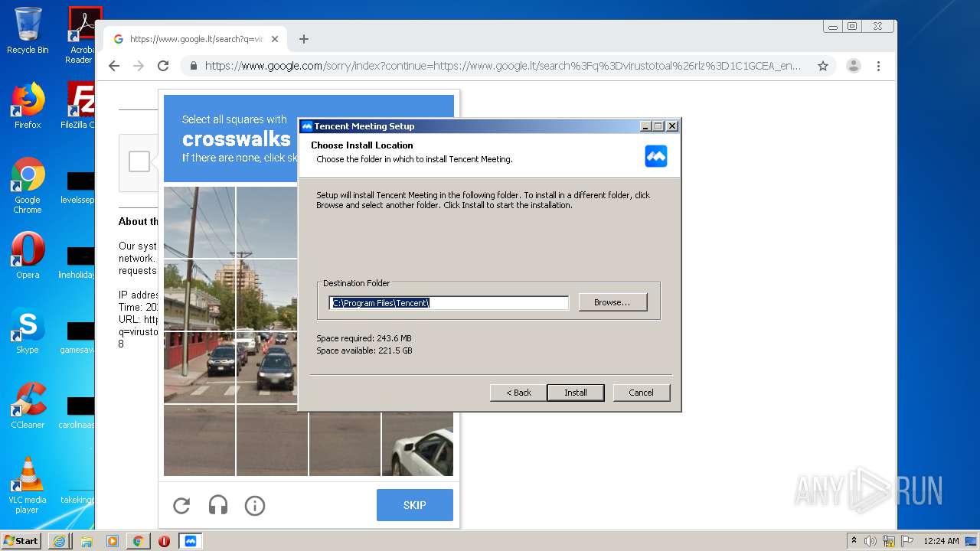The width and height of the screenshot is (980, 551).
Task: Switch to Tencent Meeting setup in taskbar
Action: click(x=190, y=541)
